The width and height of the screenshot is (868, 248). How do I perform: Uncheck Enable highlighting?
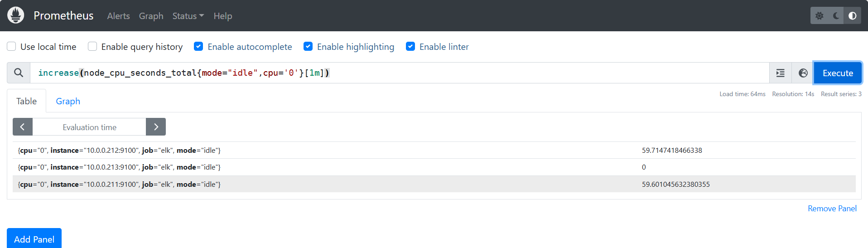click(x=308, y=47)
